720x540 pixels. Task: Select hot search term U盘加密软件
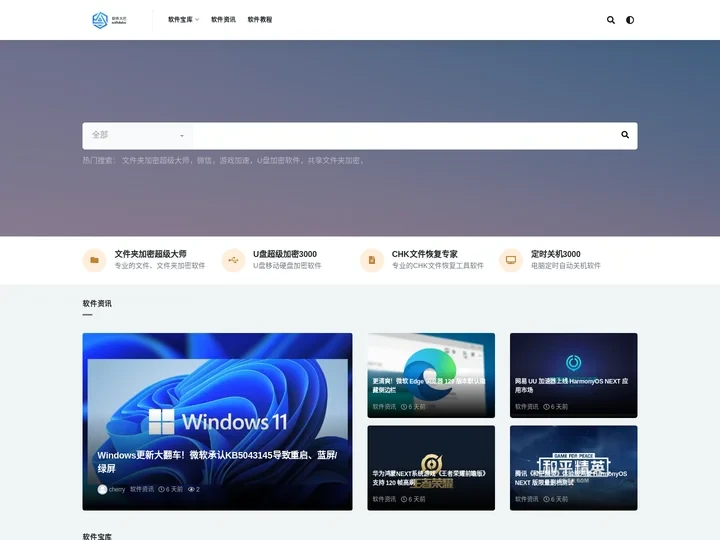278,161
